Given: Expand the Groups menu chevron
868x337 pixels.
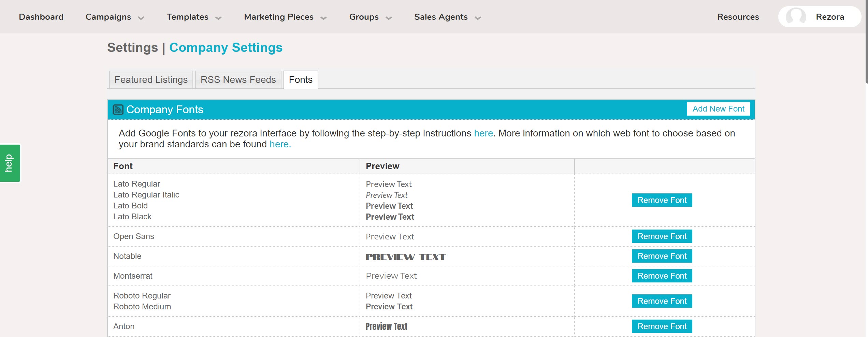Looking at the screenshot, I should coord(389,18).
